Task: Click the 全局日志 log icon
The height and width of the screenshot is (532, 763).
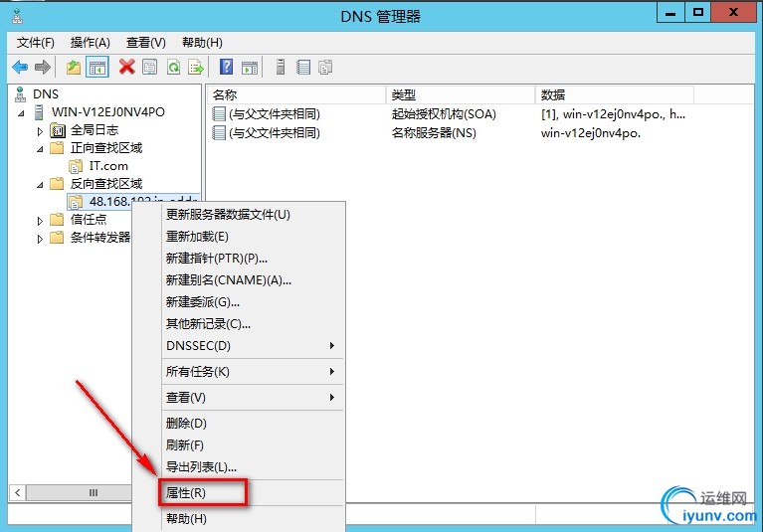Action: pyautogui.click(x=58, y=130)
